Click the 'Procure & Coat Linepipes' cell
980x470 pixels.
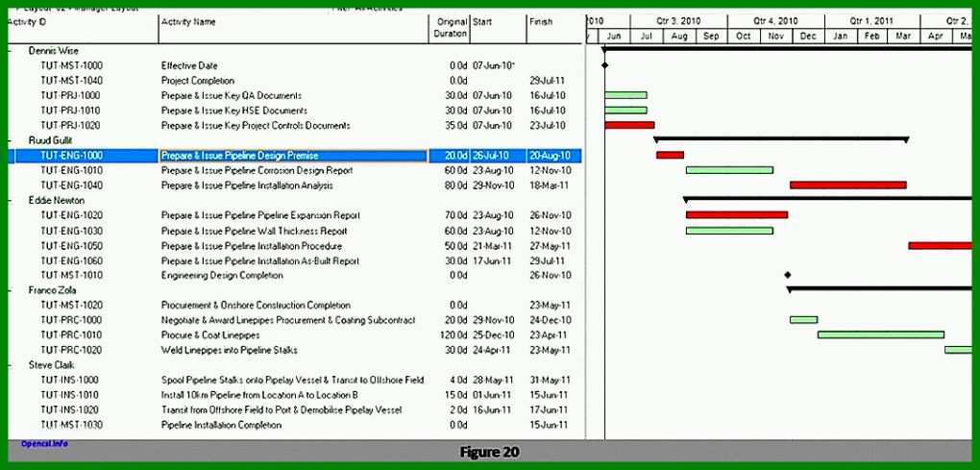click(x=210, y=335)
